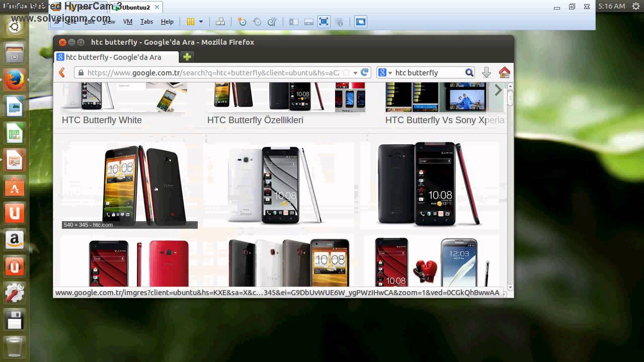Click the page scrollbar up arrow
644x362 pixels.
[510, 86]
